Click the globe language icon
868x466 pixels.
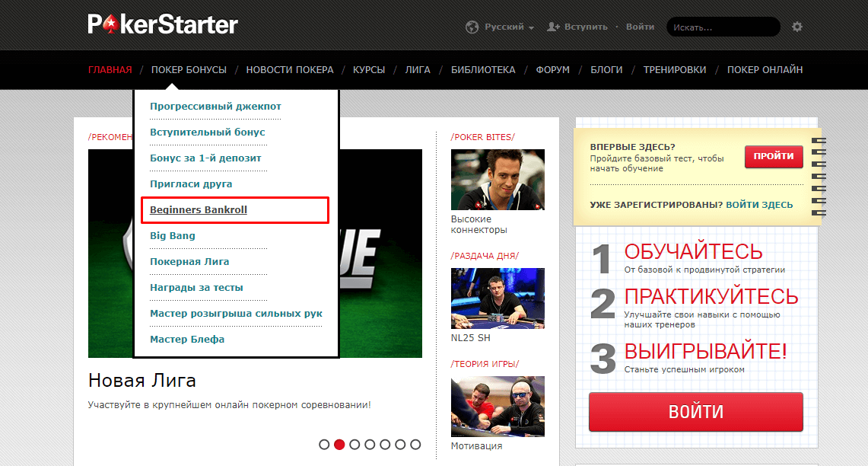pos(472,27)
